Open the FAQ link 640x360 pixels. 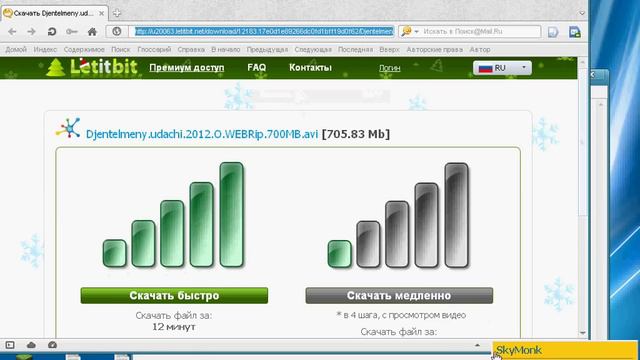[x=256, y=67]
